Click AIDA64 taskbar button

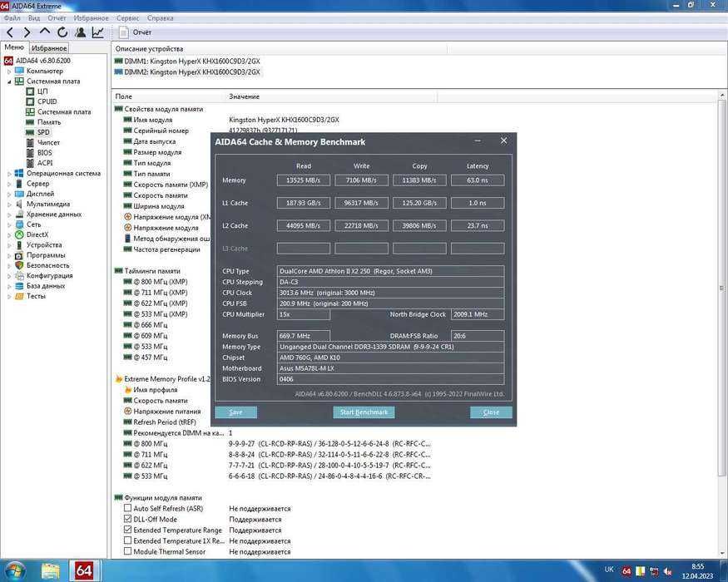tap(84, 570)
